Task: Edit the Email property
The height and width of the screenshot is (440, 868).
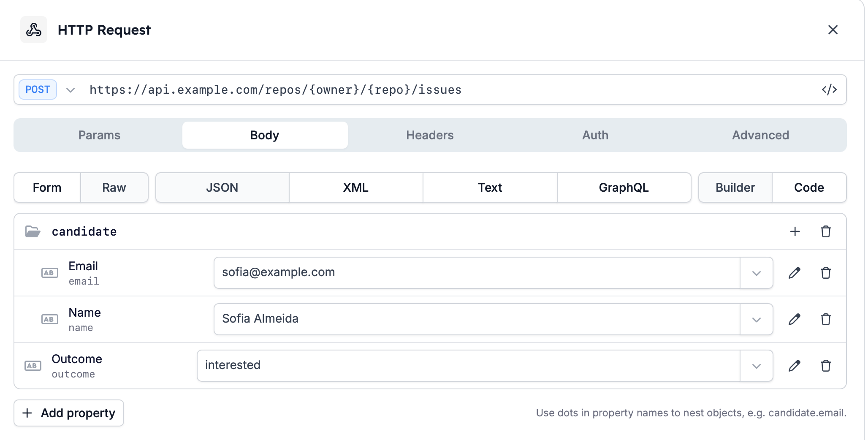Action: click(795, 273)
